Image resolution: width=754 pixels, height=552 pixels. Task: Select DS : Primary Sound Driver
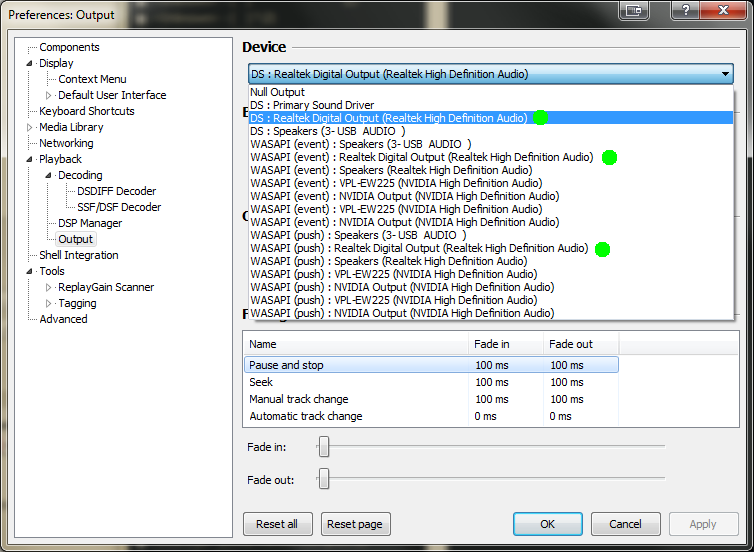491,105
